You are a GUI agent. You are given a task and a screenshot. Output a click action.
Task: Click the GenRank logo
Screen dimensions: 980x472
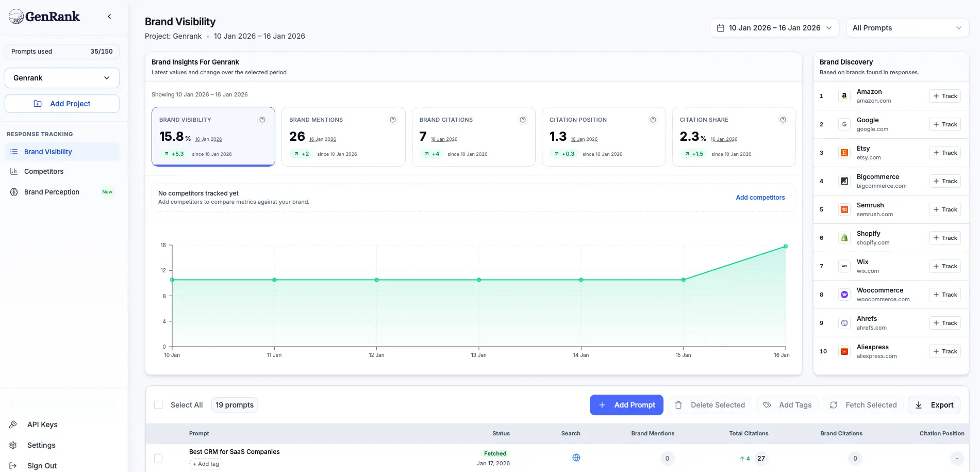(44, 16)
